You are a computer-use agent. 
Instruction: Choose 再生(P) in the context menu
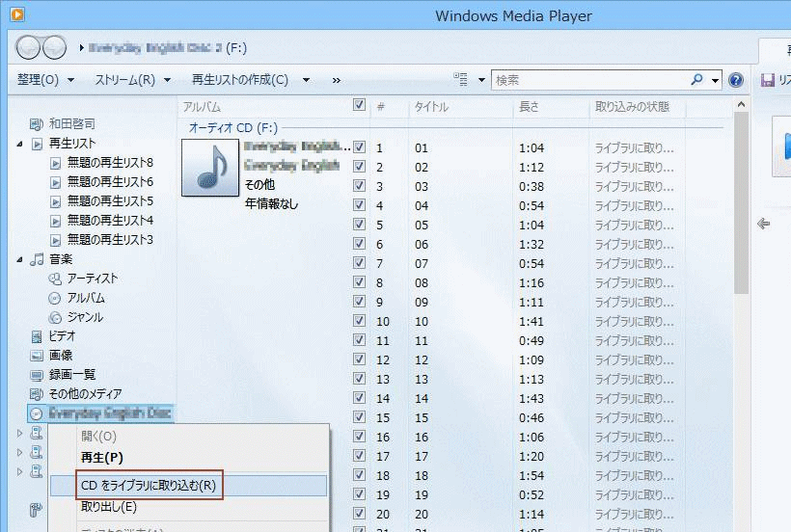coord(102,458)
